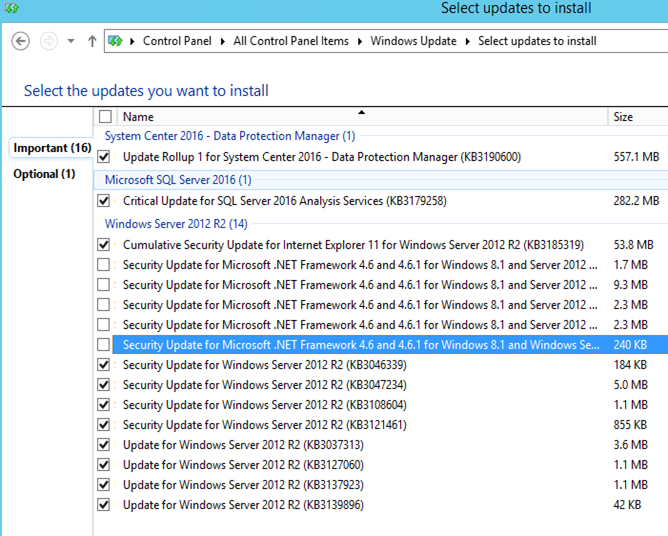
Task: Uncheck Security Update KB3121461 checkbox
Action: (x=104, y=425)
